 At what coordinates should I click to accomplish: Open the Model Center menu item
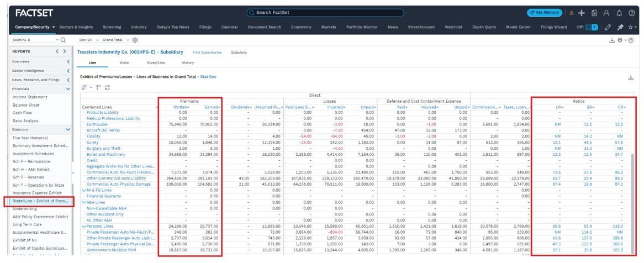(518, 27)
